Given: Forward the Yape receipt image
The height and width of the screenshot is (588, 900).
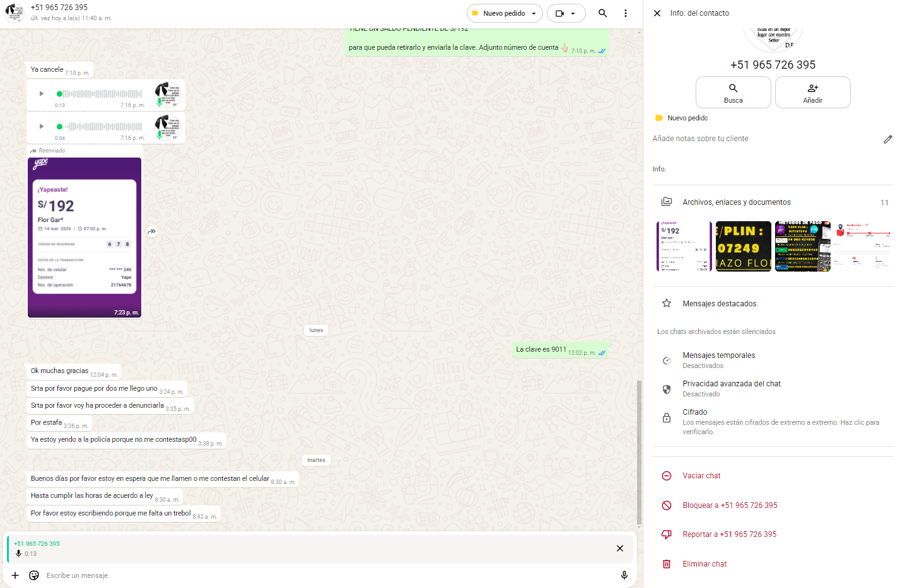Looking at the screenshot, I should coord(151,232).
